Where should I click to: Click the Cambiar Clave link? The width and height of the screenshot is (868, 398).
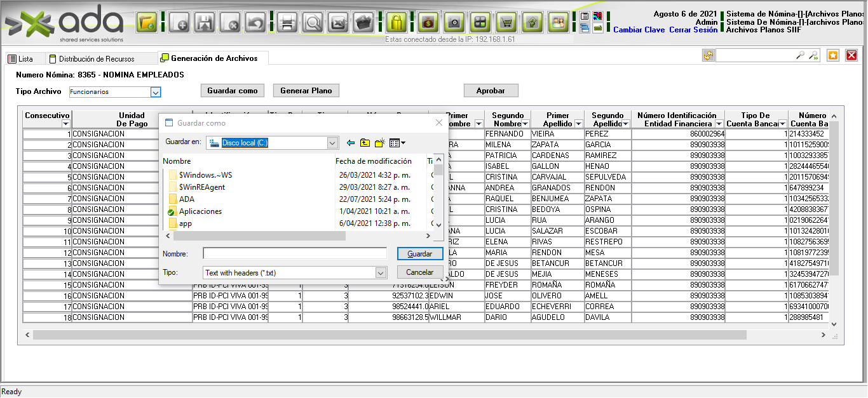coord(639,30)
